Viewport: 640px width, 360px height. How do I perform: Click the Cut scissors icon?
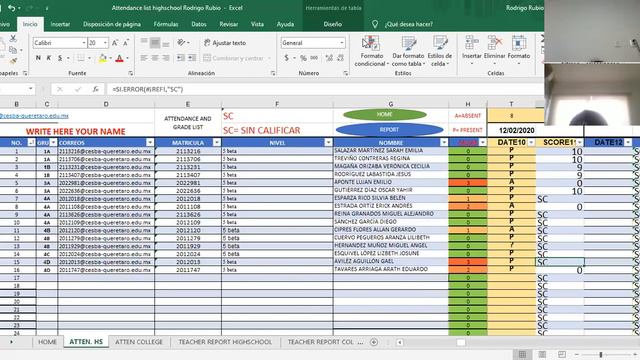[x=13, y=39]
